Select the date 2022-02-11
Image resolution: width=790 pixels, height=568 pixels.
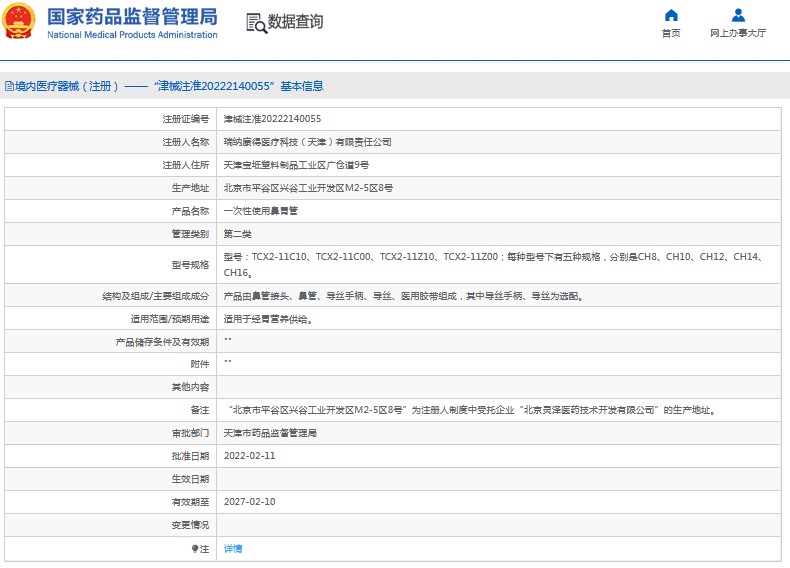pyautogui.click(x=249, y=456)
